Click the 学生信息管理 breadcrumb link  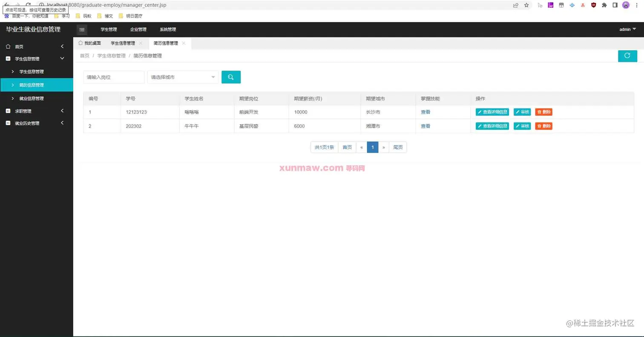(112, 56)
